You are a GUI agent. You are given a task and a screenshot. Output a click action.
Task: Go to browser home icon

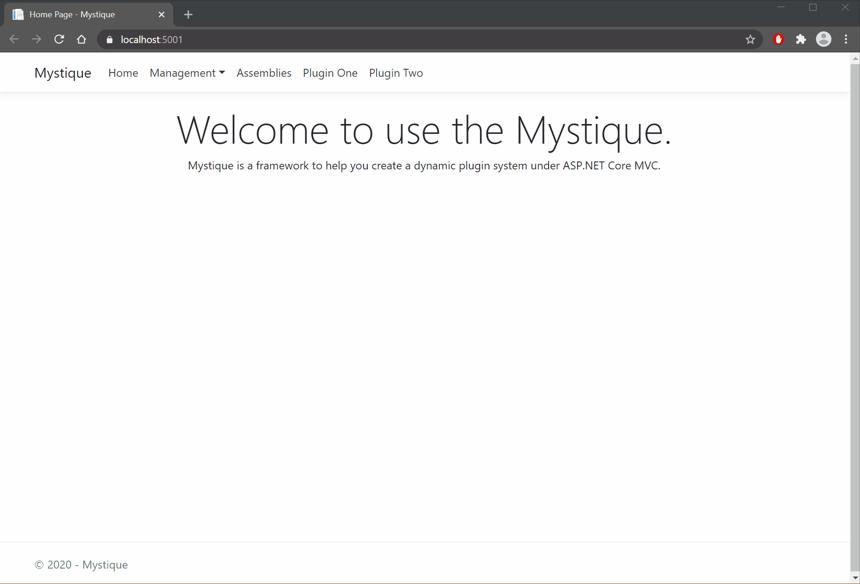click(81, 39)
